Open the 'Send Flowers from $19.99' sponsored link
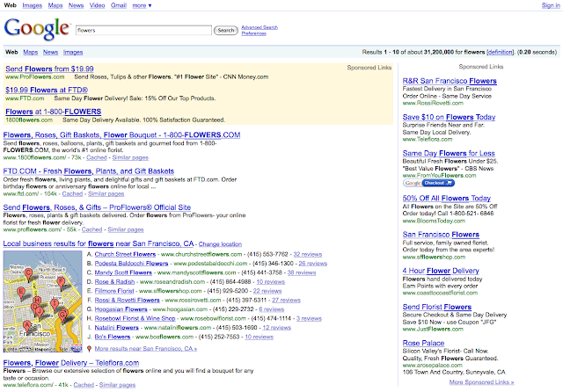This screenshot has height=392, width=563. 49,69
